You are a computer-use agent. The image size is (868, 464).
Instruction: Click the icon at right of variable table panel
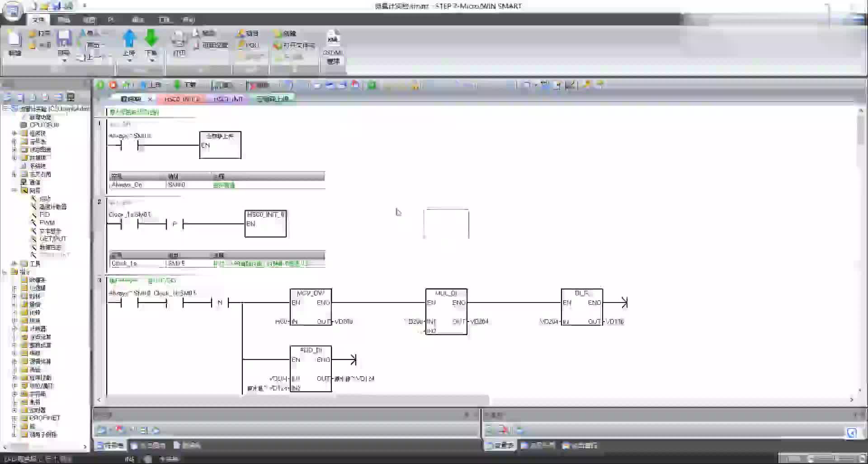852,433
